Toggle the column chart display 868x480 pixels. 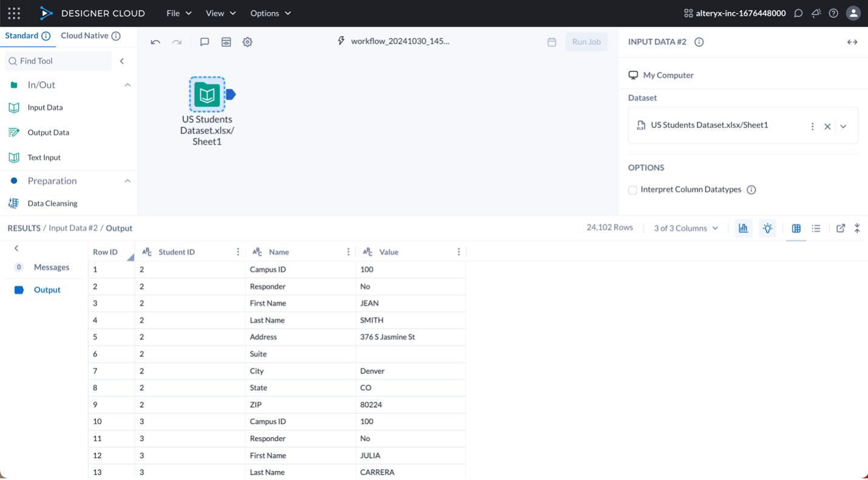796,228
